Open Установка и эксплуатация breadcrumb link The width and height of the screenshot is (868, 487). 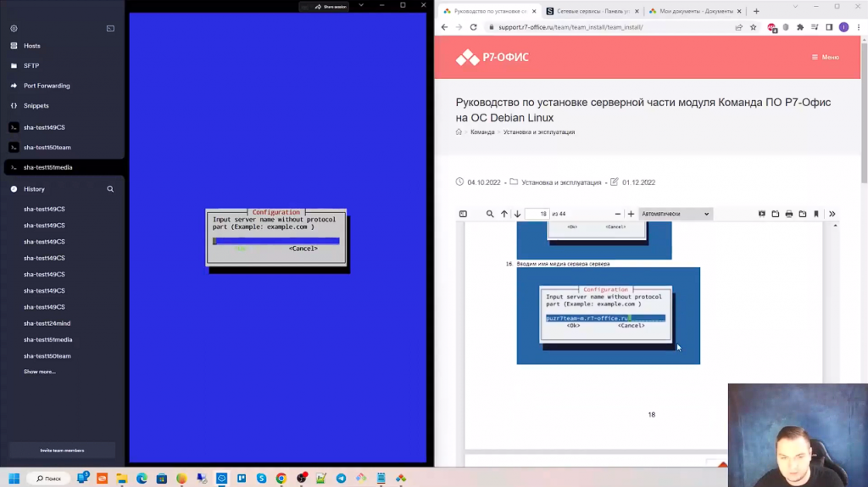539,132
